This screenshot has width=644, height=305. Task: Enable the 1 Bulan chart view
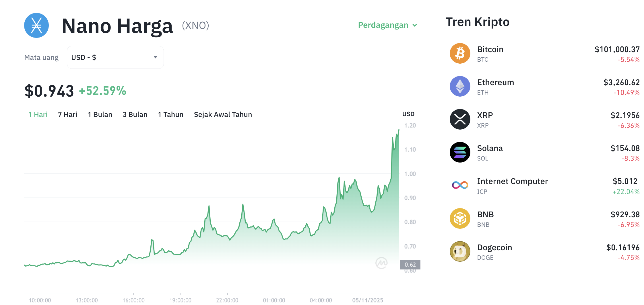click(x=100, y=114)
